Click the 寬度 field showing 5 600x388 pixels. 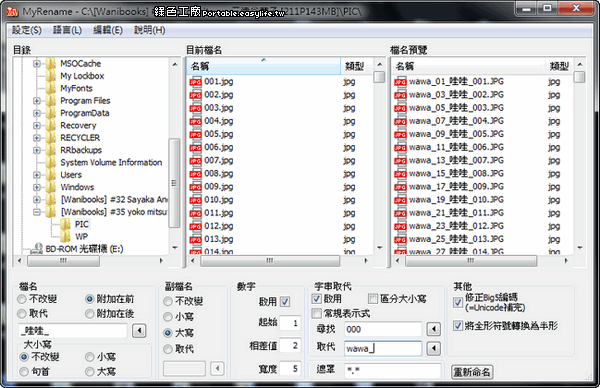point(290,368)
